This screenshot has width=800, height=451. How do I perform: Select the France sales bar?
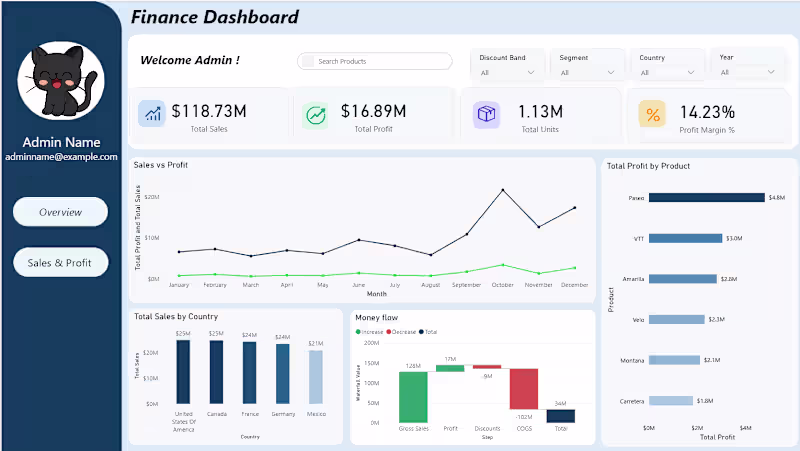[x=249, y=373]
